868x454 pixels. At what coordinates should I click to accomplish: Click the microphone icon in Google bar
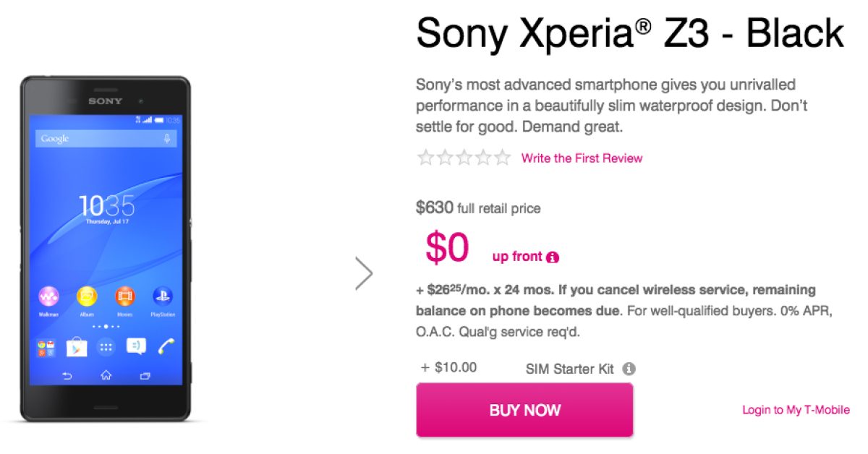[168, 139]
